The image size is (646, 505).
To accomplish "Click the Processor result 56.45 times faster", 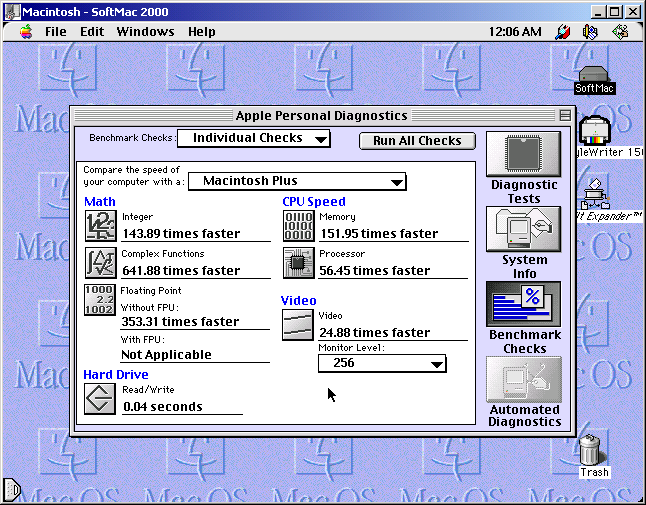I will coord(374,271).
